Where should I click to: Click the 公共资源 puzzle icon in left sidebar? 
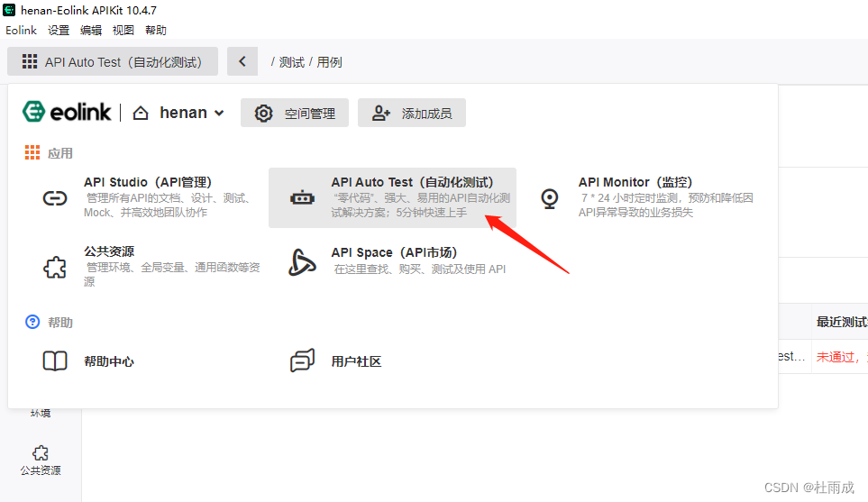41,453
